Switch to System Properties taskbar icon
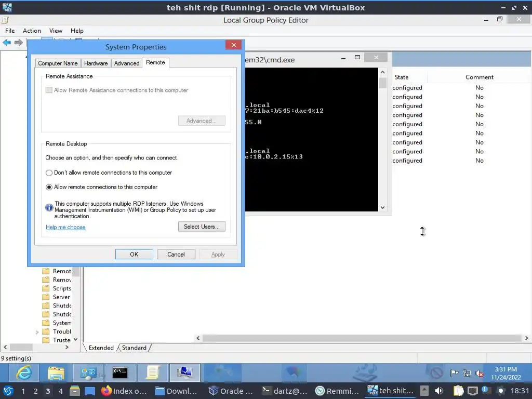The image size is (532, 399). click(x=184, y=373)
